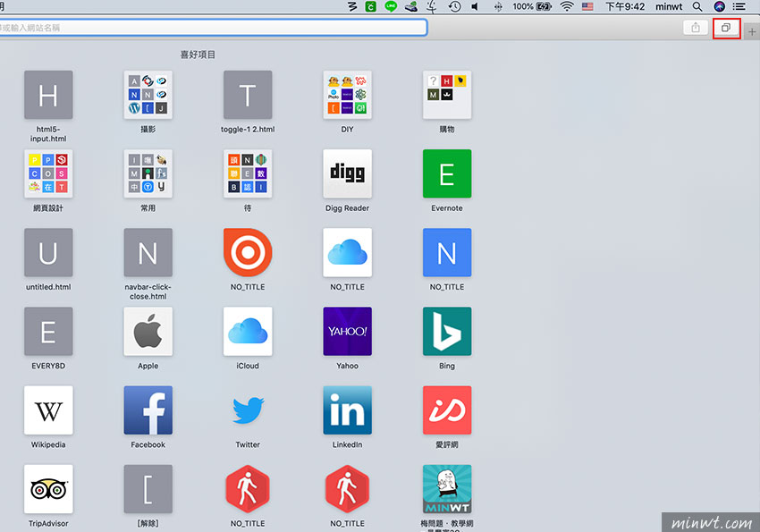Open the Twitter favorite
Viewport: 760px width, 532px height.
(x=248, y=410)
